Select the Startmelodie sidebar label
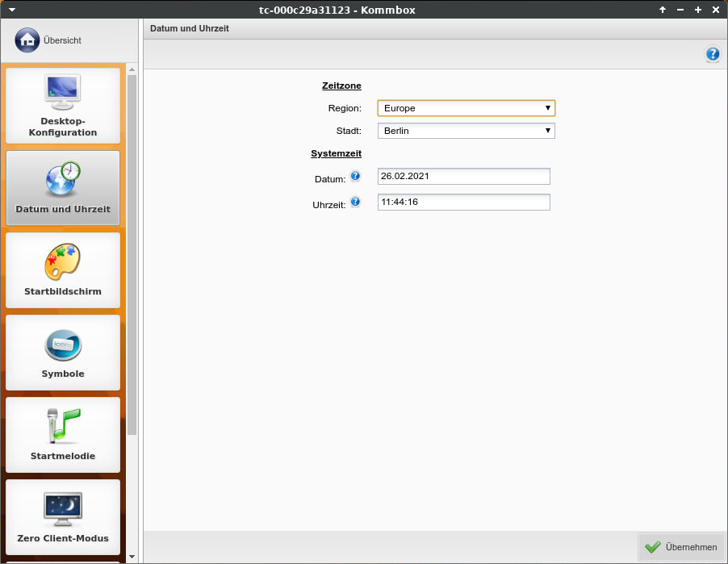 point(63,456)
